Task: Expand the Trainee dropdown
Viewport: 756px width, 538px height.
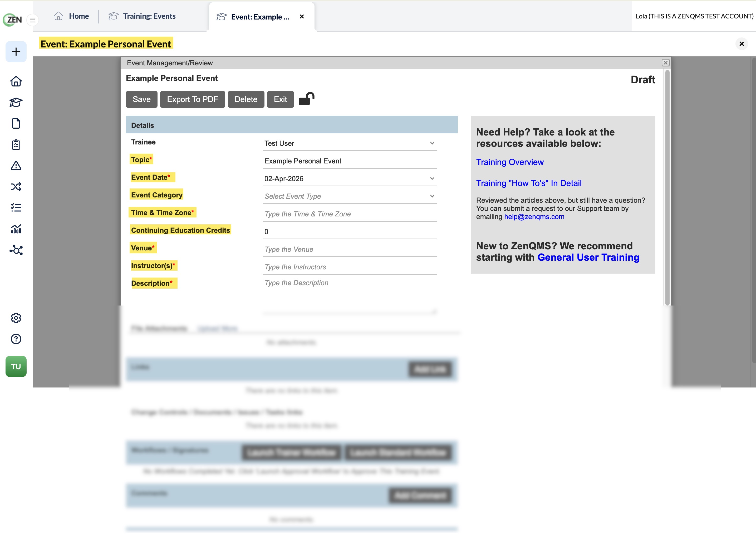Action: point(350,143)
